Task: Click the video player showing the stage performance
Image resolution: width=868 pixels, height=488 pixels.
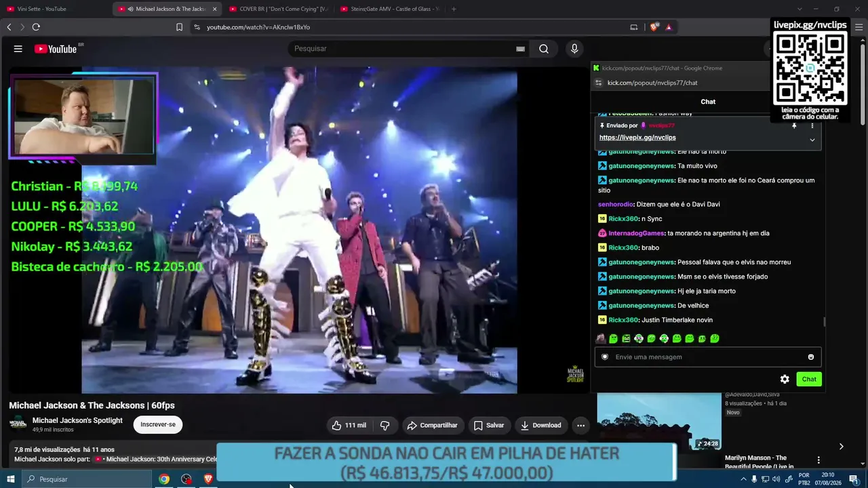Action: [299, 230]
